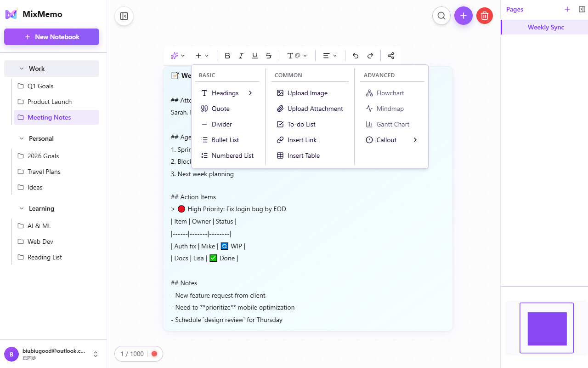588x368 pixels.
Task: Click the 'High Priority: Fix login bug' line
Action: tap(228, 209)
